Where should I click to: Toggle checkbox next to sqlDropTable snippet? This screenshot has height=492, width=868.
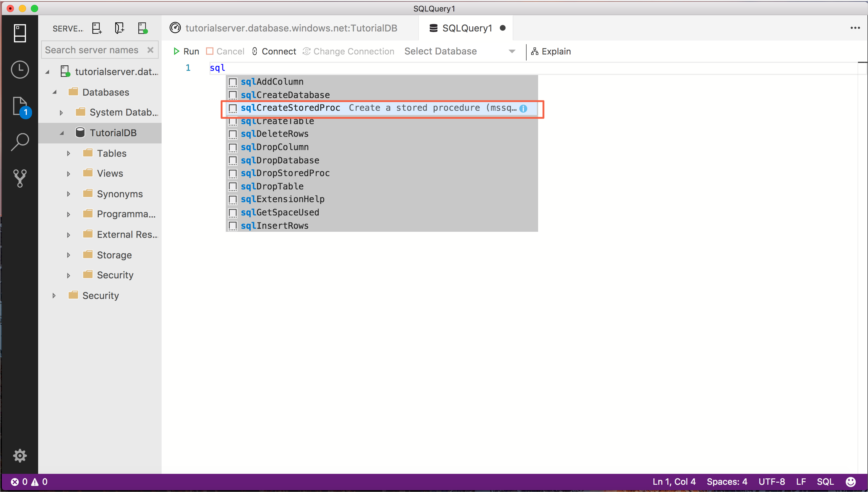[233, 186]
